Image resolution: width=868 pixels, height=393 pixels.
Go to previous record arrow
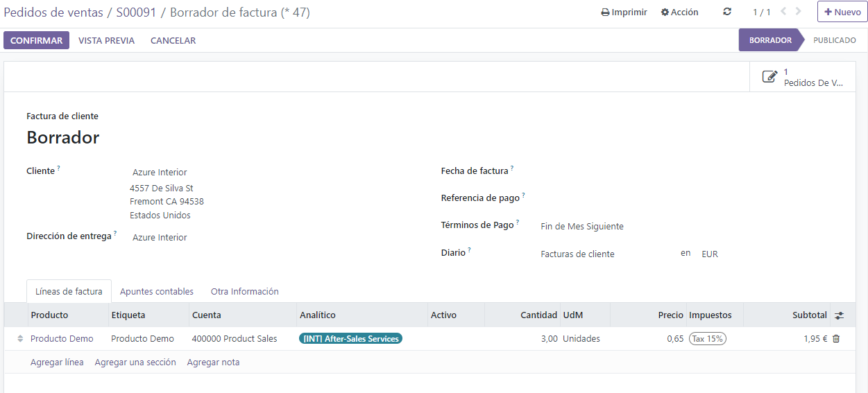783,12
